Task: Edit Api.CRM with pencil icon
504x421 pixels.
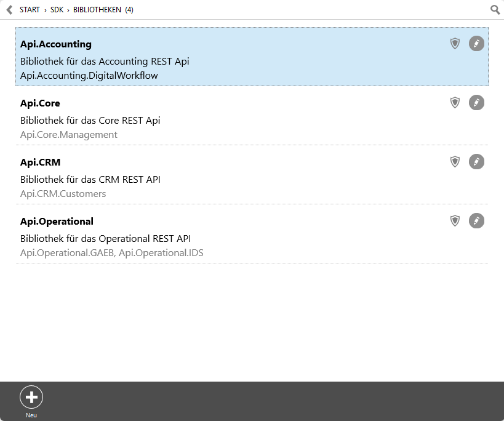Action: tap(476, 162)
